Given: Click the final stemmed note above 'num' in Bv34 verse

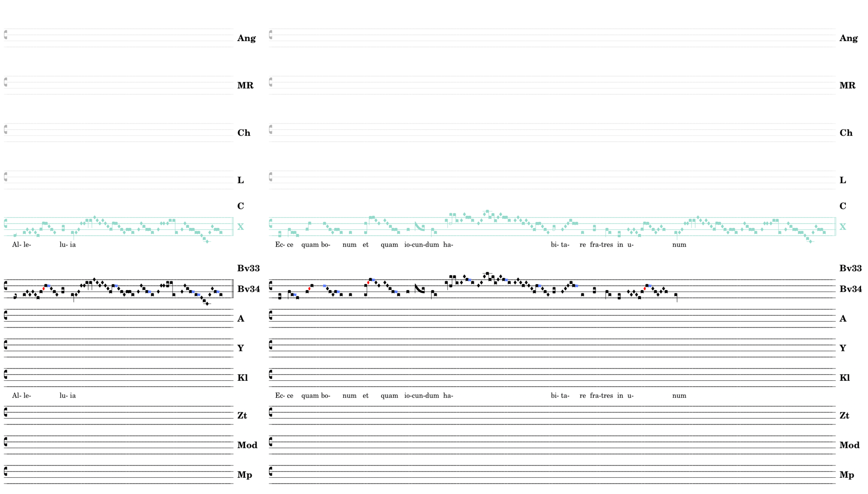Looking at the screenshot, I should 676,295.
